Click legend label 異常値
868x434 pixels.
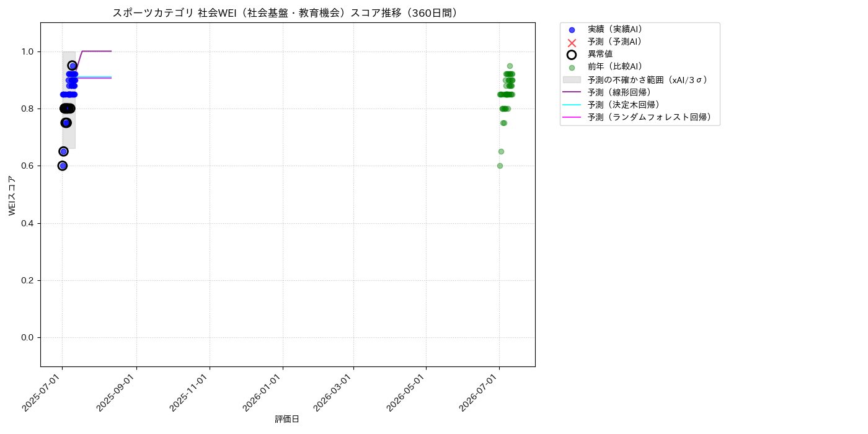(600, 55)
